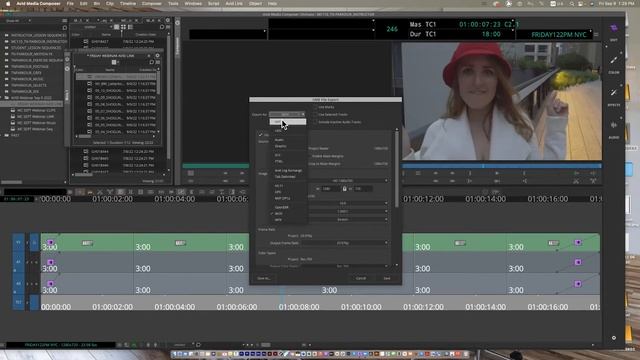Open the Mas TC1 timecode display menu
The height and width of the screenshot is (360, 640).
click(463, 24)
